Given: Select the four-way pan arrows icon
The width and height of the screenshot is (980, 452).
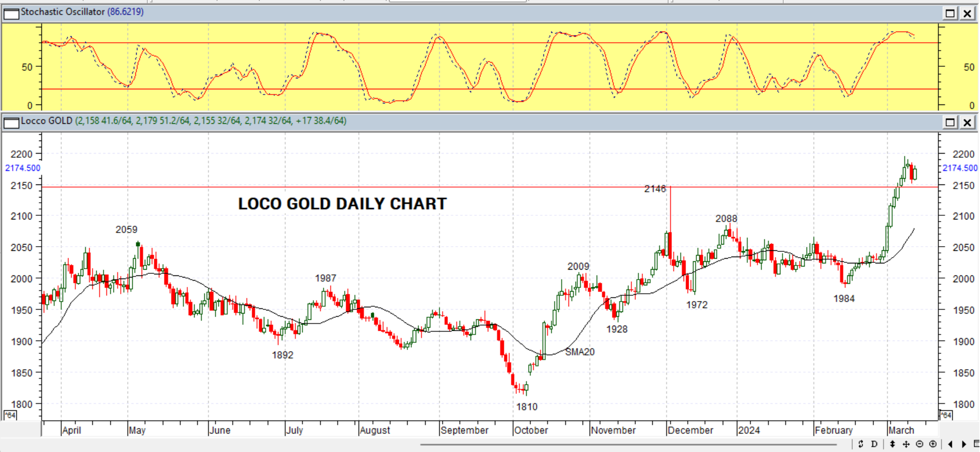Looking at the screenshot, I should pyautogui.click(x=906, y=444).
